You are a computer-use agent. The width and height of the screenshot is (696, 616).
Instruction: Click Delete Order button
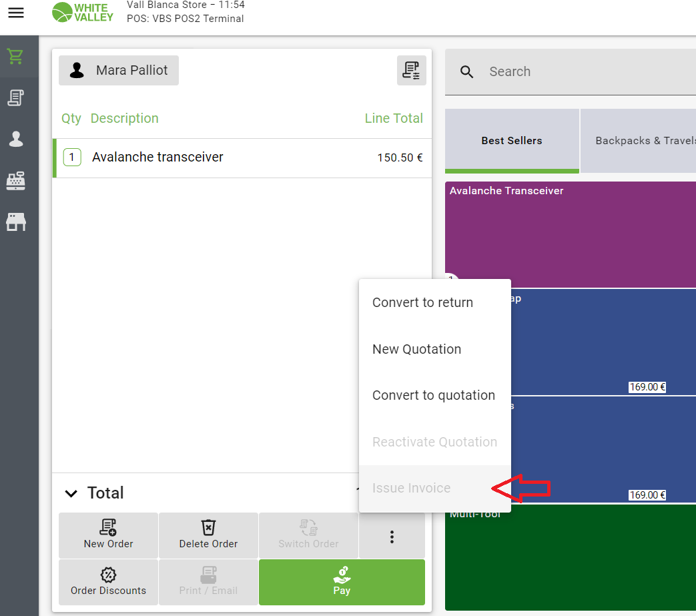[208, 535]
